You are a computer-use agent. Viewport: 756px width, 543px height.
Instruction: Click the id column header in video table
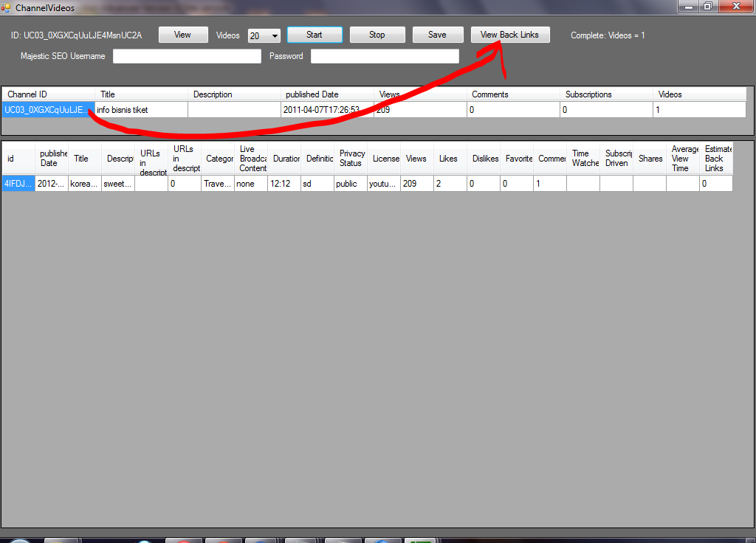click(x=18, y=159)
